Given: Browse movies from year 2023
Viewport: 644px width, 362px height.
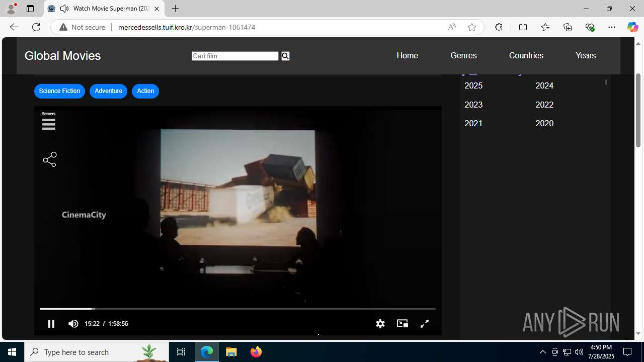Looking at the screenshot, I should click(x=473, y=105).
